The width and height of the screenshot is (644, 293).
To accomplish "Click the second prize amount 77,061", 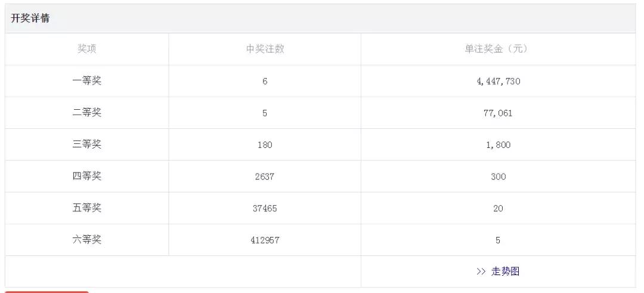I will [x=498, y=113].
